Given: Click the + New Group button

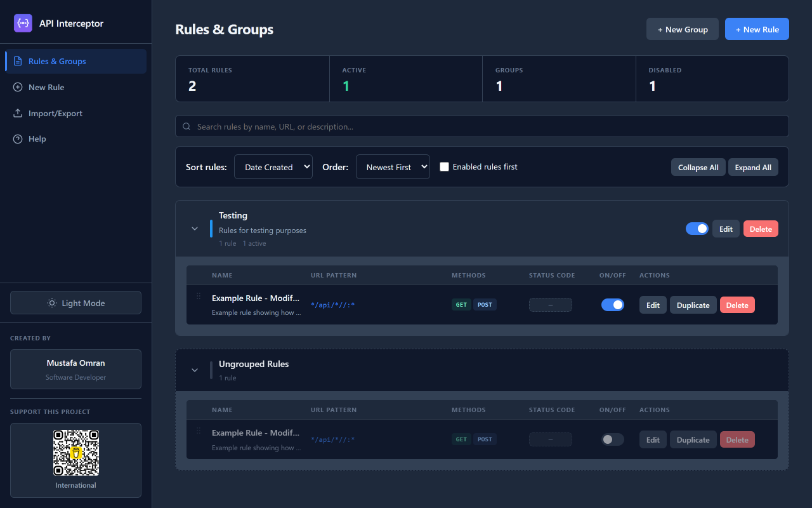Looking at the screenshot, I should click(683, 29).
